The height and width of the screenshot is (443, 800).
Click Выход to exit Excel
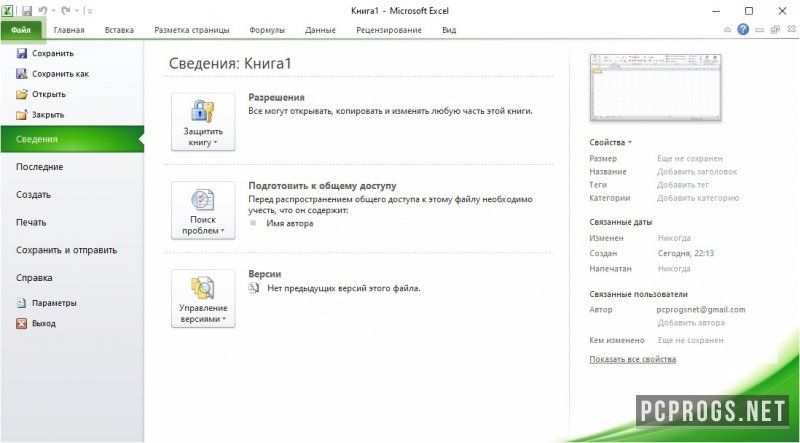pos(36,324)
